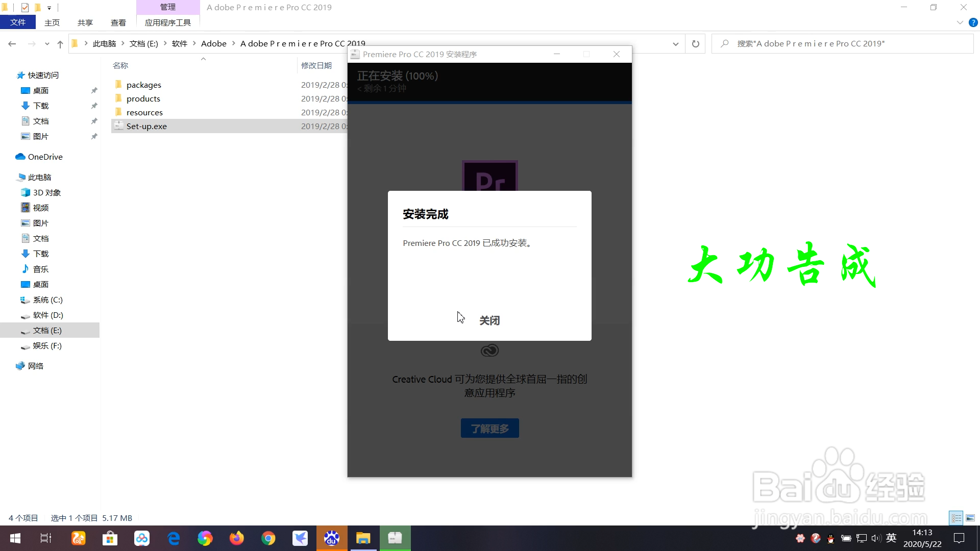Switch input language via 英 indicator
980x551 pixels.
[x=892, y=538]
